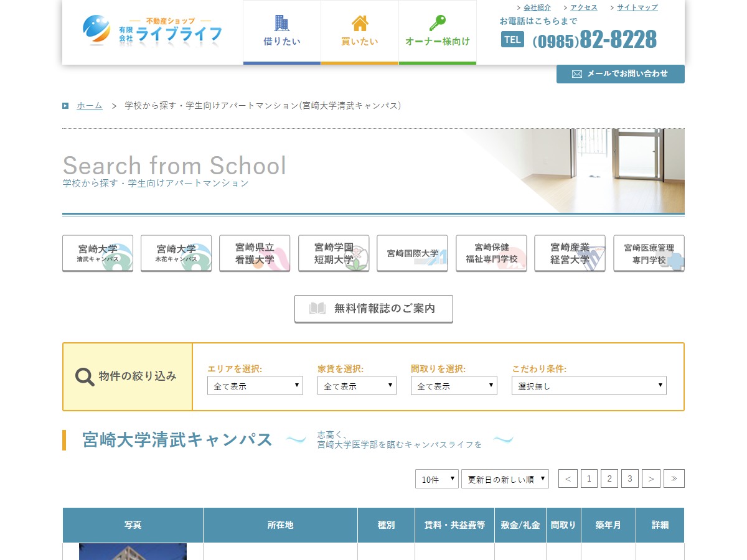Click the previous page arrow button
The width and height of the screenshot is (747, 560).
click(568, 478)
